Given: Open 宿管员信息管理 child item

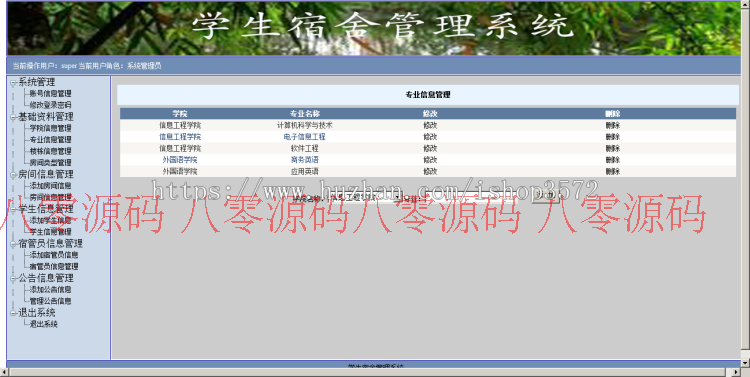Looking at the screenshot, I should [x=54, y=266].
